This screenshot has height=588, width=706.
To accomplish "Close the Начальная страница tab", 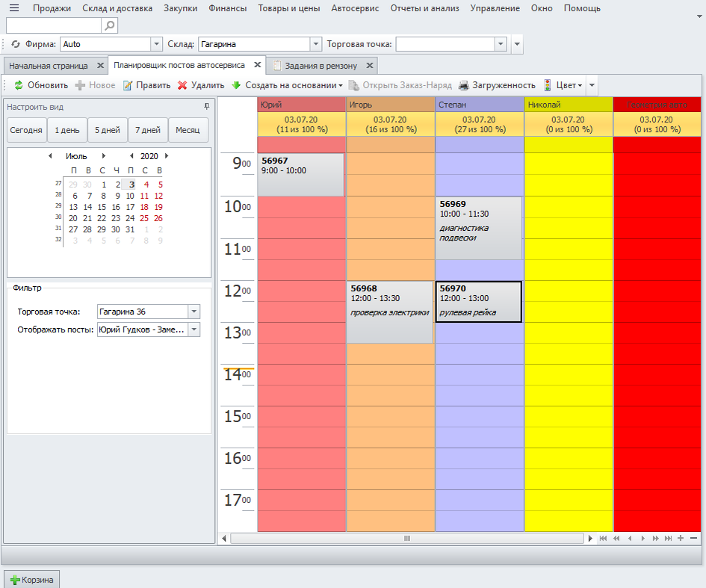I will [x=100, y=65].
